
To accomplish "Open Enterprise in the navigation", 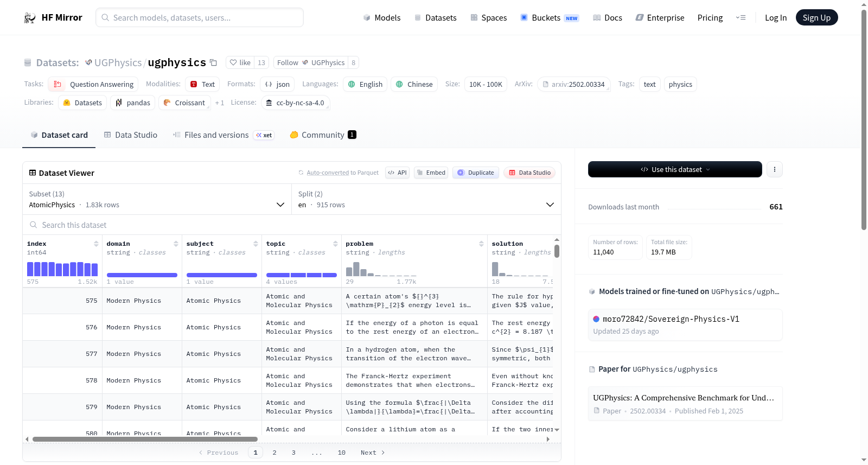I will pyautogui.click(x=660, y=18).
